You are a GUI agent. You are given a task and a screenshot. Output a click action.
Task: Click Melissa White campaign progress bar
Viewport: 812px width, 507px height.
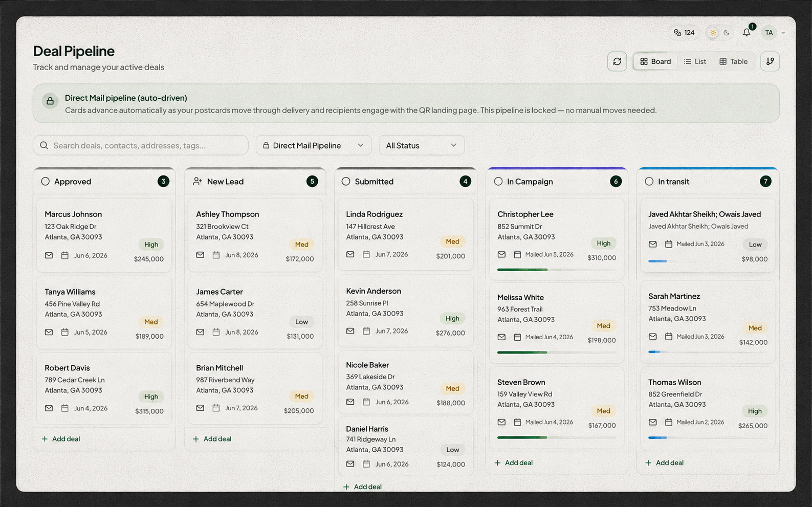(557, 352)
